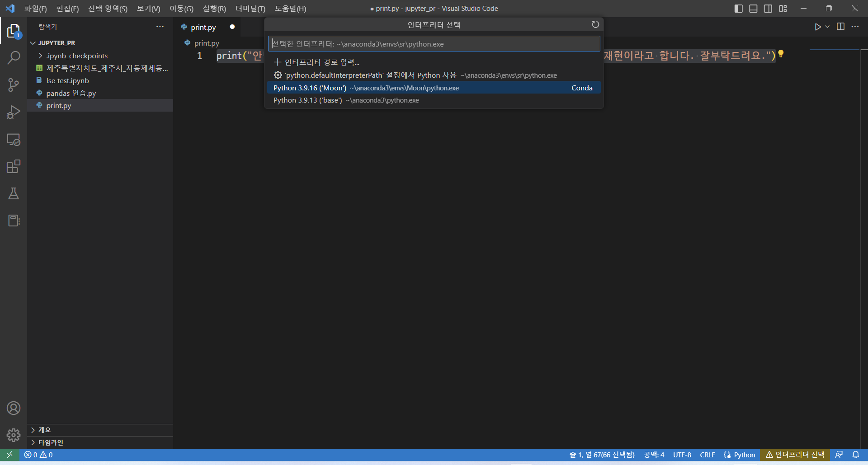This screenshot has height=465, width=868.
Task: Open the 터미널(T) menu
Action: tap(250, 9)
